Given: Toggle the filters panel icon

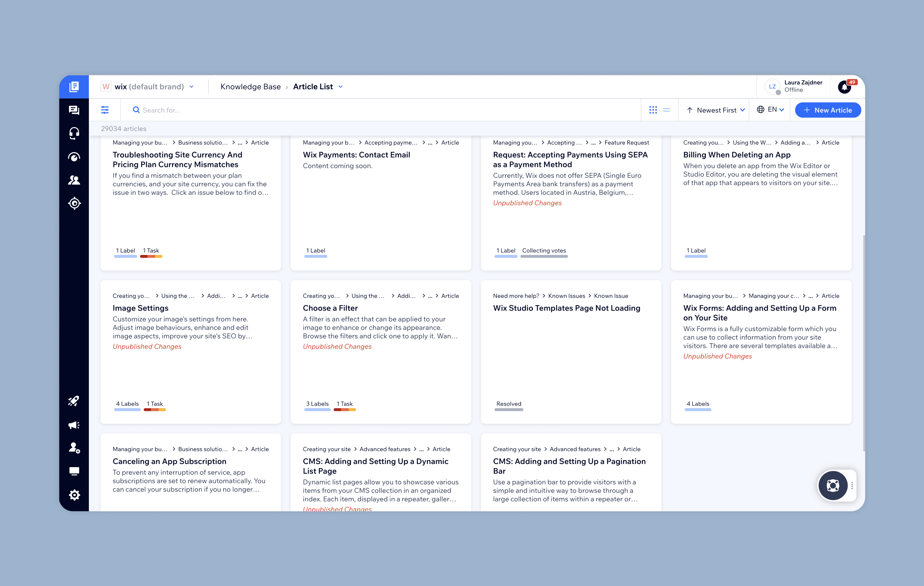Looking at the screenshot, I should coord(105,110).
